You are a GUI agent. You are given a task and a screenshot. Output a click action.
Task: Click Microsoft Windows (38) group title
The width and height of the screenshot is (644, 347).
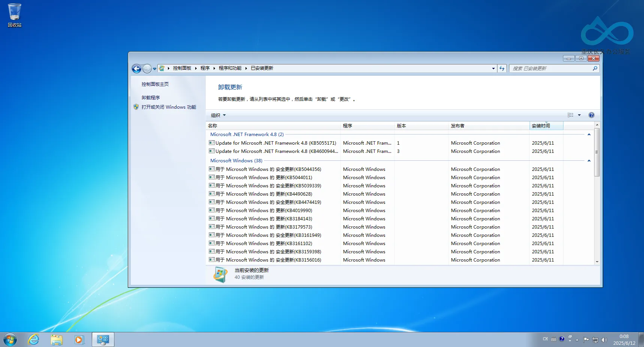tap(236, 161)
